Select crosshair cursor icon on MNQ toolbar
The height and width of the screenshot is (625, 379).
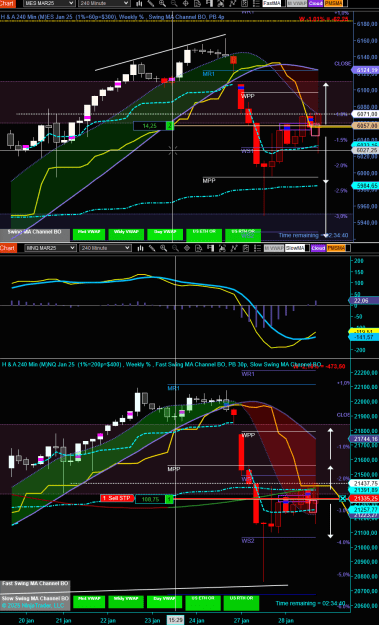(x=187, y=248)
